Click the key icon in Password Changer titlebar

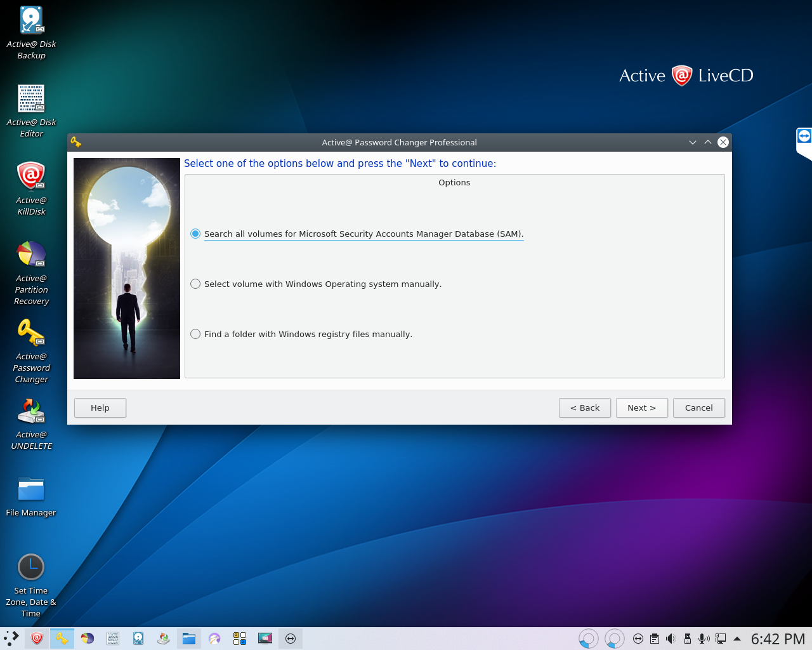coord(76,142)
